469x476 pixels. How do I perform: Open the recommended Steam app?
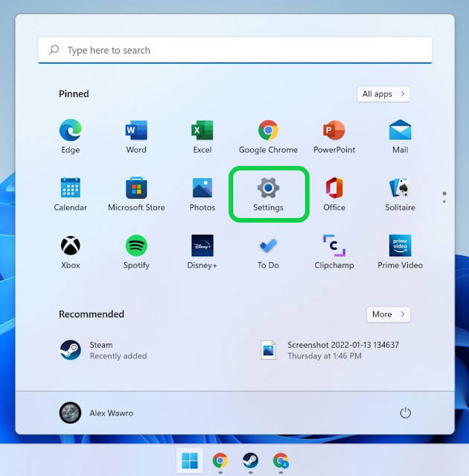[103, 350]
